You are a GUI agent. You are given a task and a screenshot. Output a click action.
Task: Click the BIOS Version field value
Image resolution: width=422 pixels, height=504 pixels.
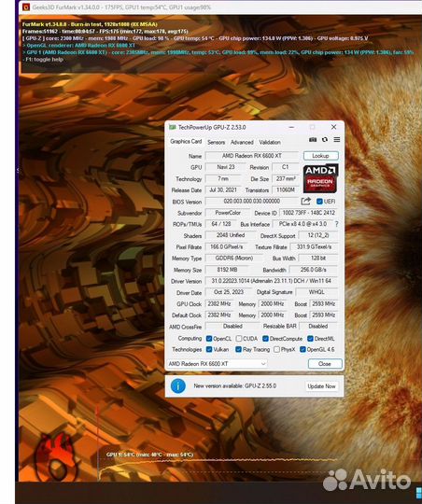[x=252, y=202]
